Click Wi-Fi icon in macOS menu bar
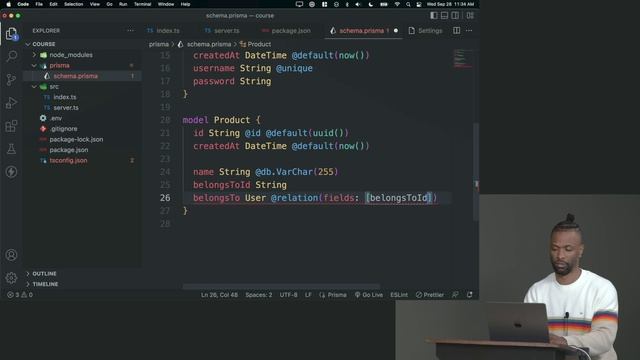 coord(397,4)
